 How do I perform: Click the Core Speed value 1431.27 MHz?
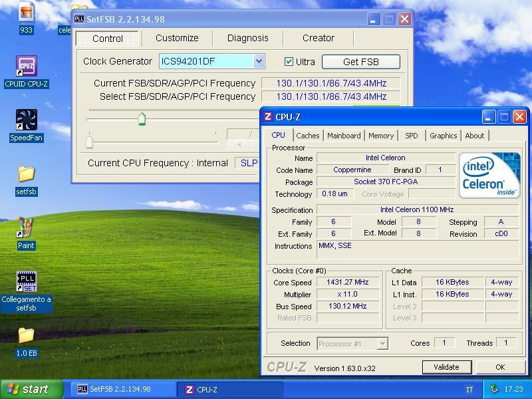(x=348, y=282)
